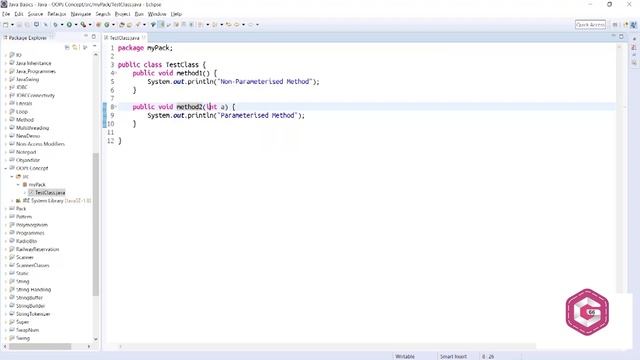The width and height of the screenshot is (640, 360).
Task: Click the Search flashlight toolbar icon
Action: pos(138,25)
